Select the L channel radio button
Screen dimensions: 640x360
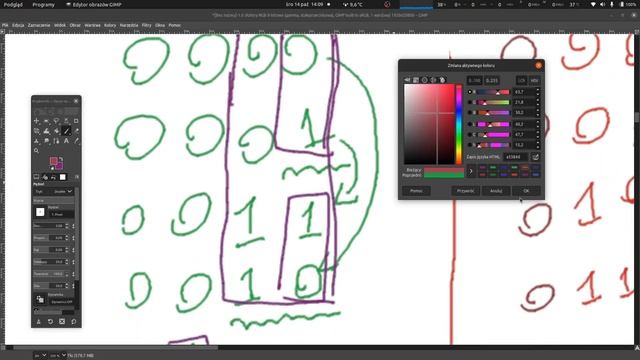[x=470, y=124]
